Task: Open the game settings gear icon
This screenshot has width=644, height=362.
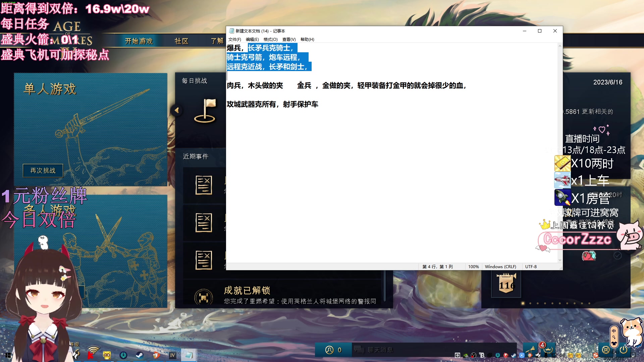Action: (x=605, y=350)
